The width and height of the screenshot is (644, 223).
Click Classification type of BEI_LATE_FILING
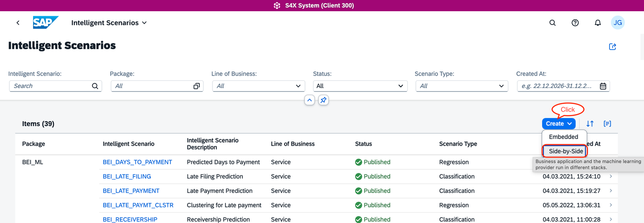click(457, 177)
